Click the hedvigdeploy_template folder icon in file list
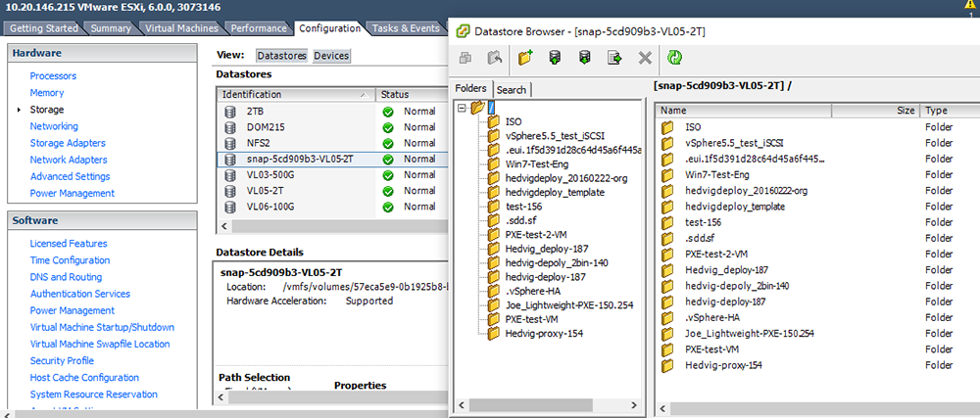The height and width of the screenshot is (418, 980). tap(668, 207)
